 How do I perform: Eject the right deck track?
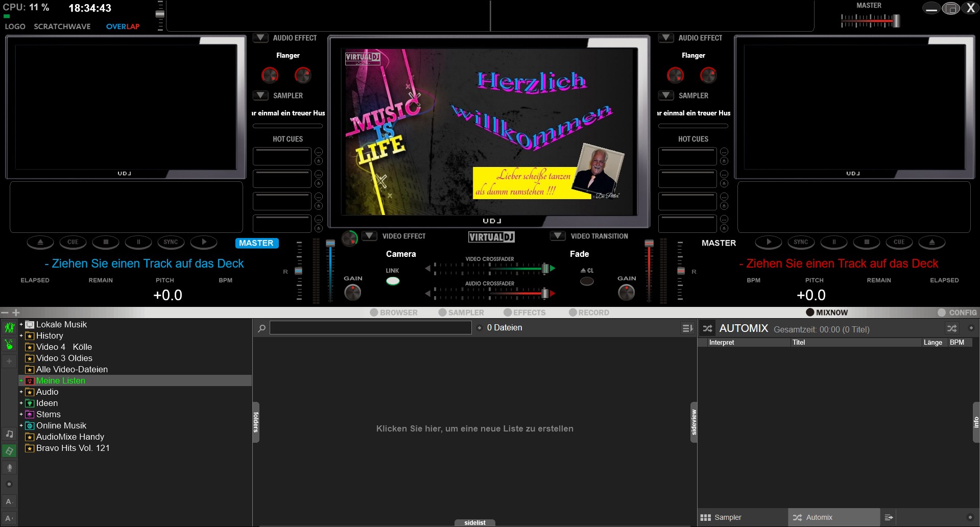[x=932, y=242]
